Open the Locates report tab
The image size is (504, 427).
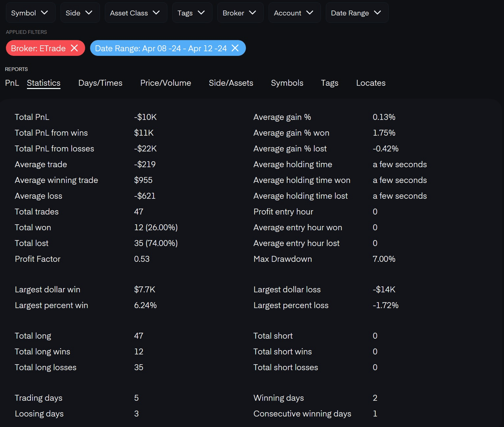click(x=371, y=83)
